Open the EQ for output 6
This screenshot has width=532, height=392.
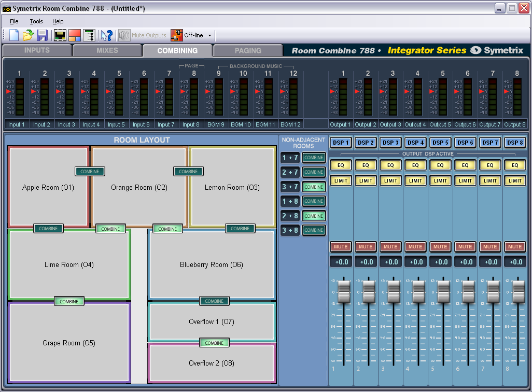[x=465, y=165]
